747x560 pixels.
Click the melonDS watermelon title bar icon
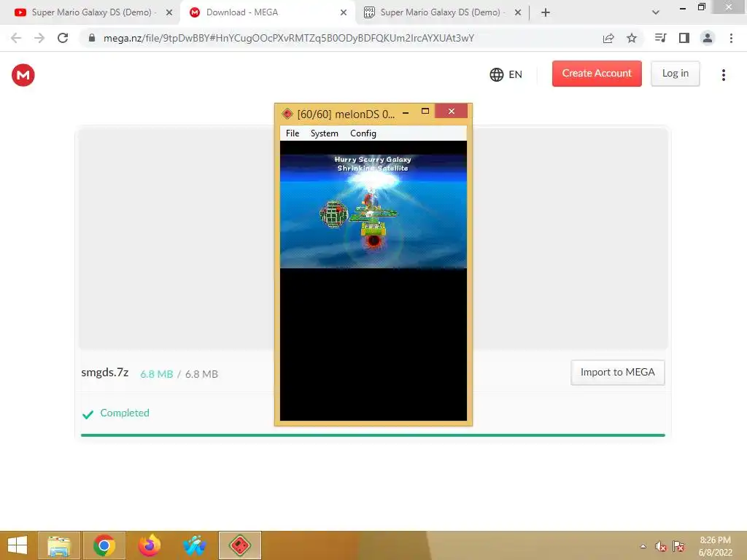[287, 114]
